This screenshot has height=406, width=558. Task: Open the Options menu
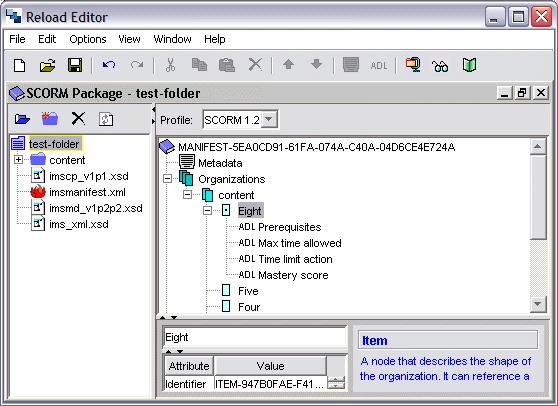point(88,39)
